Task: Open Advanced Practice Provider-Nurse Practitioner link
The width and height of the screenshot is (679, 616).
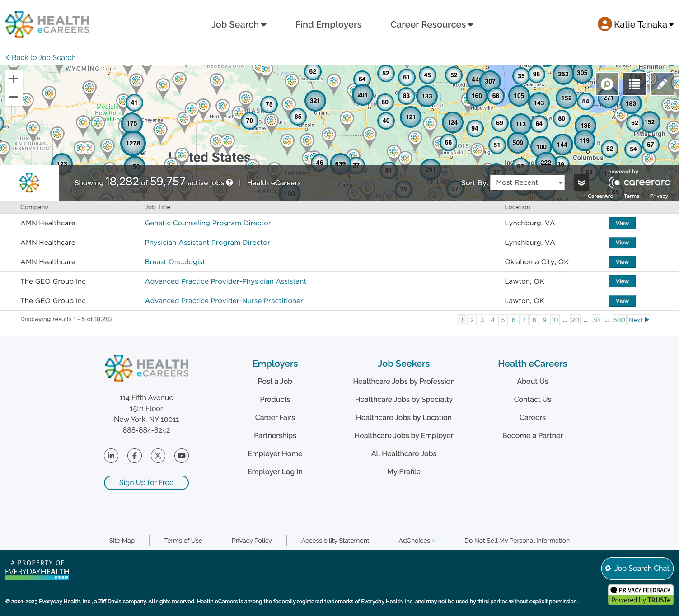Action: 224,301
